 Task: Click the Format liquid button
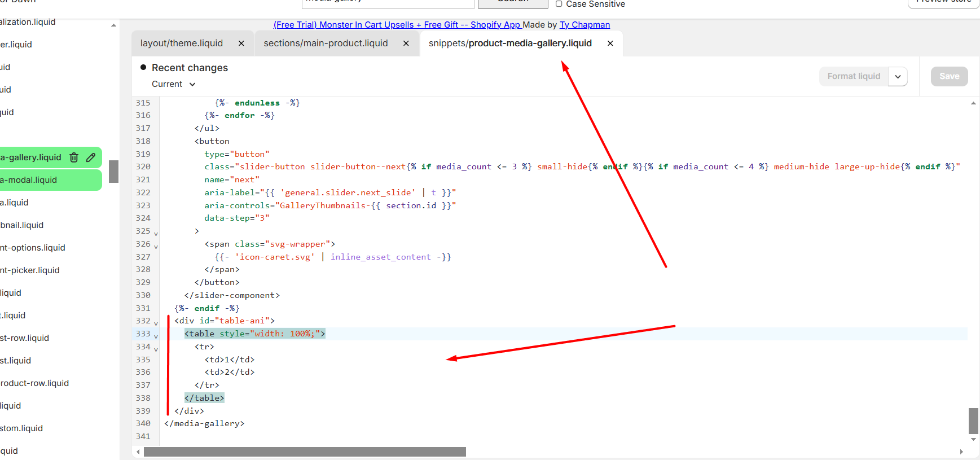[x=854, y=76]
